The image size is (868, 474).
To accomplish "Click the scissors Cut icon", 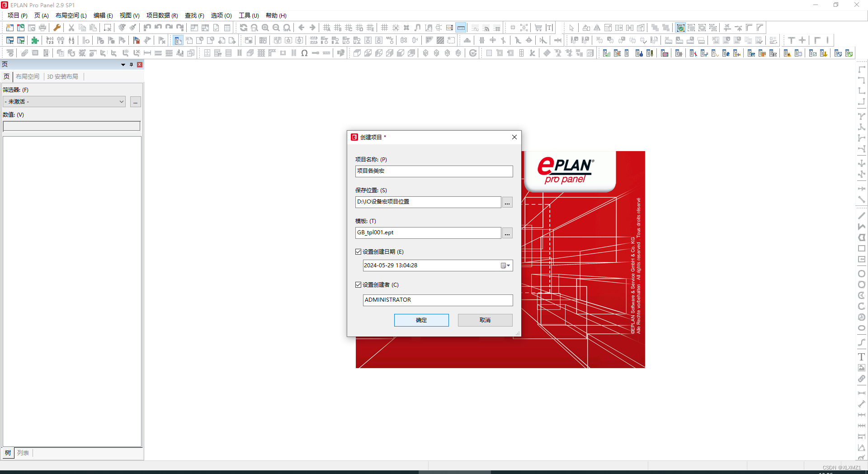I will click(x=71, y=28).
